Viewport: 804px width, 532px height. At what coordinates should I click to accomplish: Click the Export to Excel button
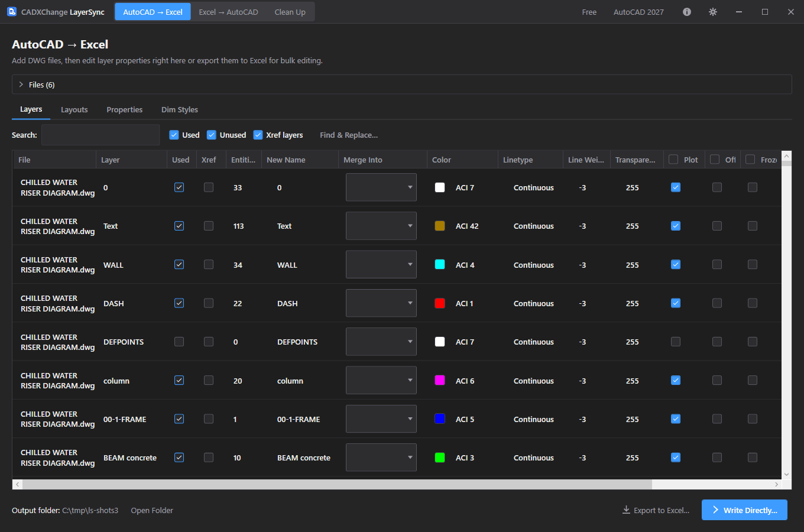coord(656,510)
